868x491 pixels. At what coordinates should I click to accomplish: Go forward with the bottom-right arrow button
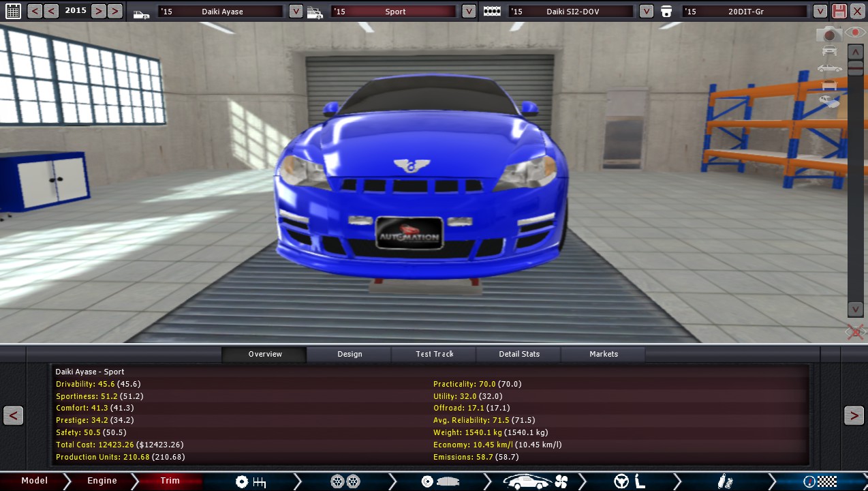pyautogui.click(x=854, y=415)
